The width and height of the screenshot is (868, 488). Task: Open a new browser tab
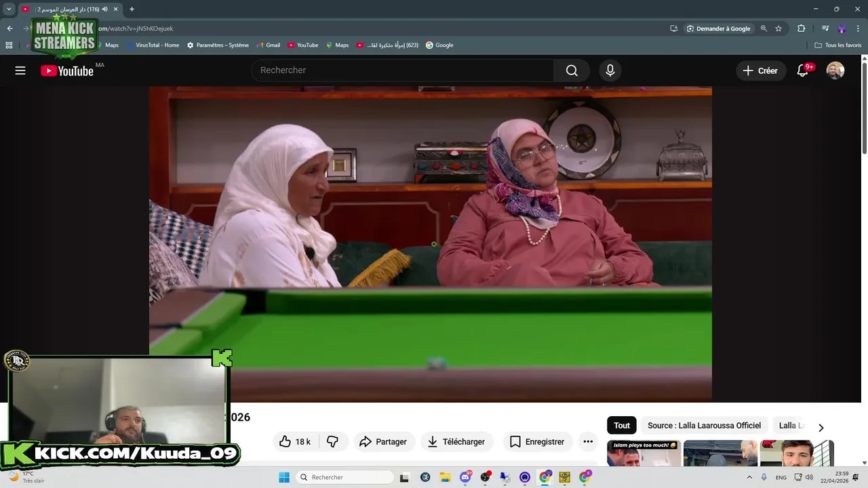coord(132,9)
